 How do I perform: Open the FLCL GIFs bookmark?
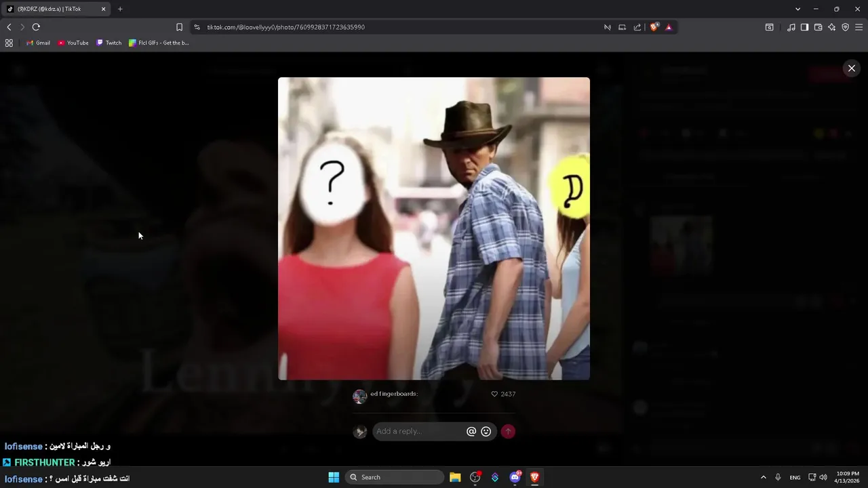pos(159,43)
